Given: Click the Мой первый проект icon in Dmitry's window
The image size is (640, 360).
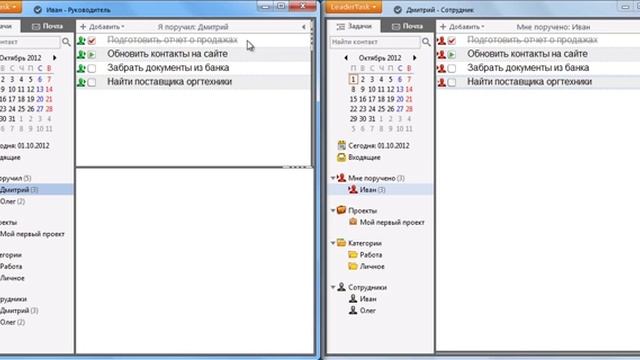Looking at the screenshot, I should point(353,222).
